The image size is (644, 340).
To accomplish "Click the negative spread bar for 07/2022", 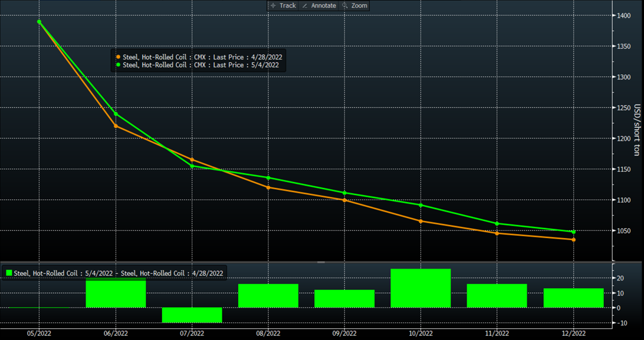I will coord(192,315).
